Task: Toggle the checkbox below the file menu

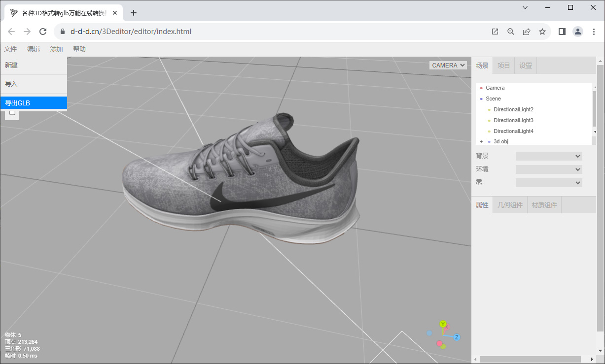Action: pos(12,113)
